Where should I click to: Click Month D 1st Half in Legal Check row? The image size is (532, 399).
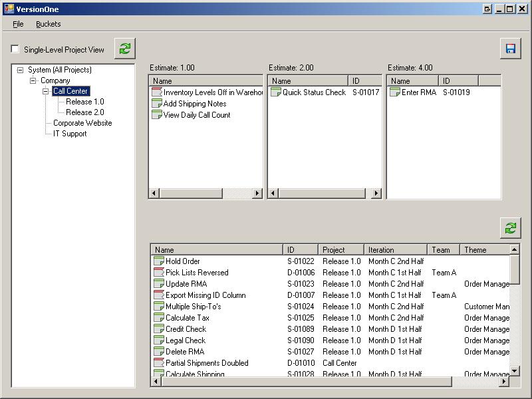pyautogui.click(x=395, y=340)
